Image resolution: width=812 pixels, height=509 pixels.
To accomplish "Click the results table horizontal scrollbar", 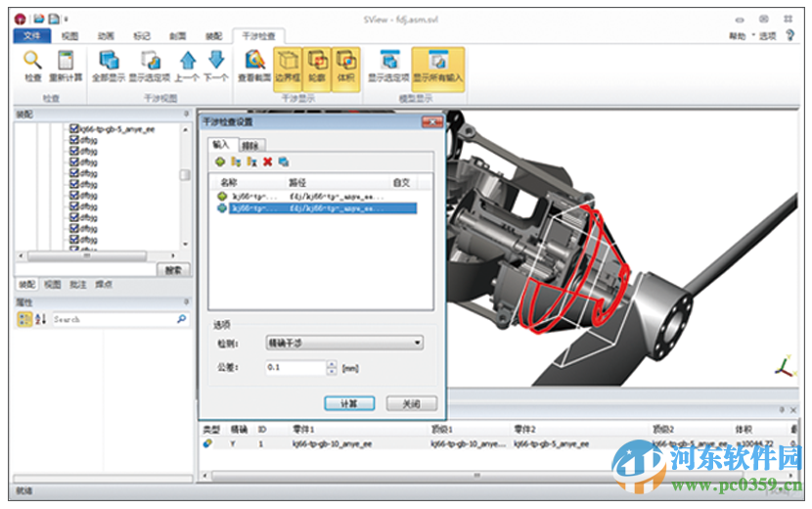I will coord(476,475).
